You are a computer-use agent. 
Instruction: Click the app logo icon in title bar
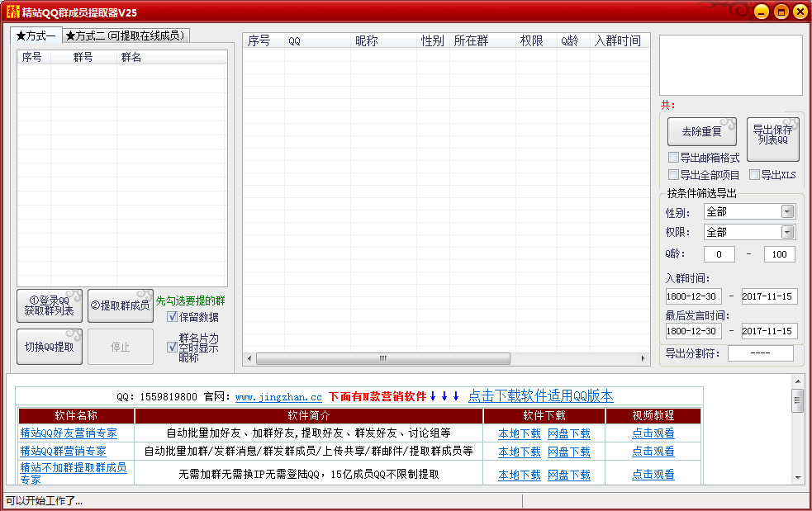pyautogui.click(x=12, y=12)
